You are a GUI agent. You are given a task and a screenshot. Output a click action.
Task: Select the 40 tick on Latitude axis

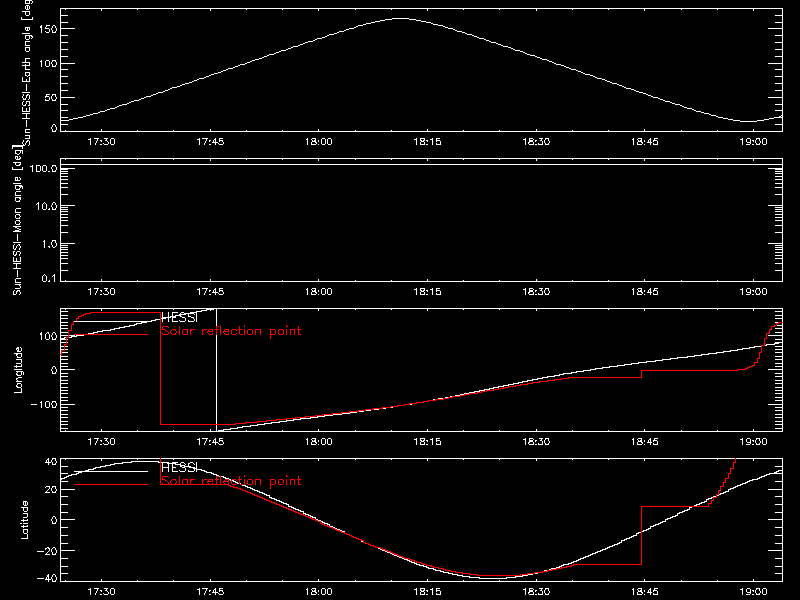51,462
